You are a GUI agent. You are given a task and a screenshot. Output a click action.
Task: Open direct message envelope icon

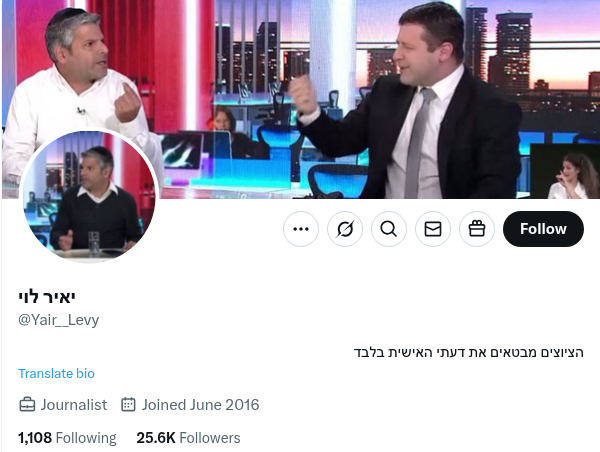[433, 229]
